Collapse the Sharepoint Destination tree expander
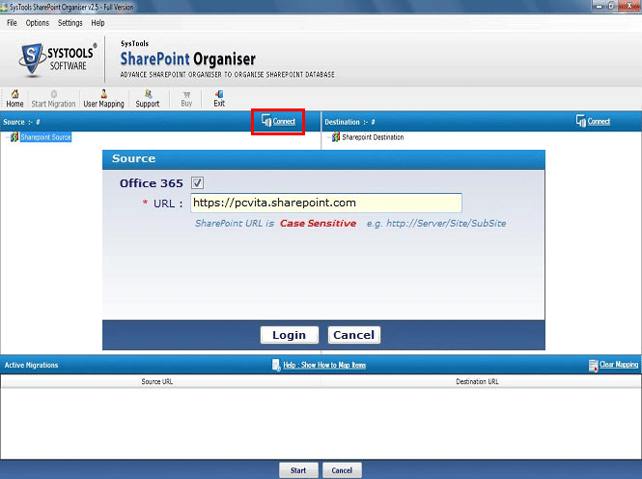 click(x=328, y=138)
